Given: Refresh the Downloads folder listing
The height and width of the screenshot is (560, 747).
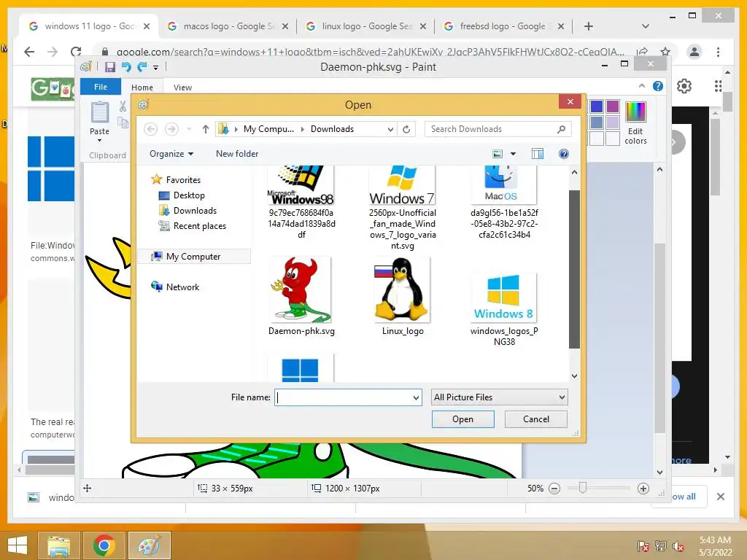Looking at the screenshot, I should [x=406, y=129].
